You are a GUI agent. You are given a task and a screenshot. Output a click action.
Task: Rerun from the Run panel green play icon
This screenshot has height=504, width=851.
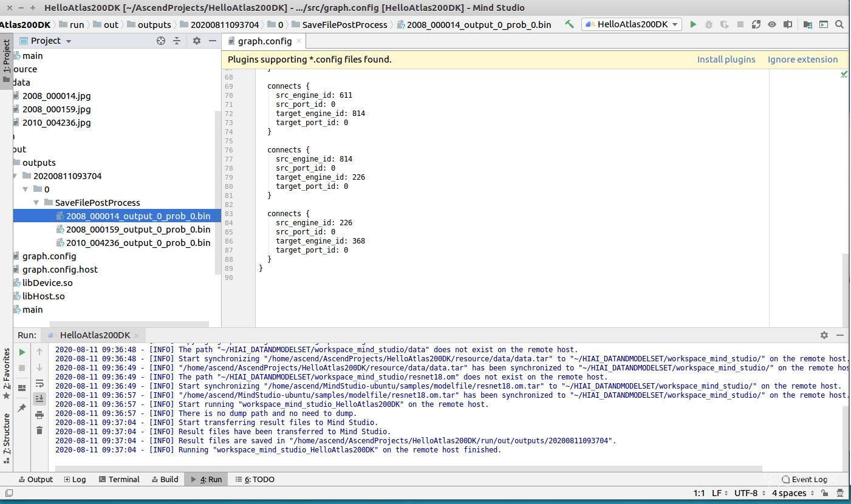22,352
